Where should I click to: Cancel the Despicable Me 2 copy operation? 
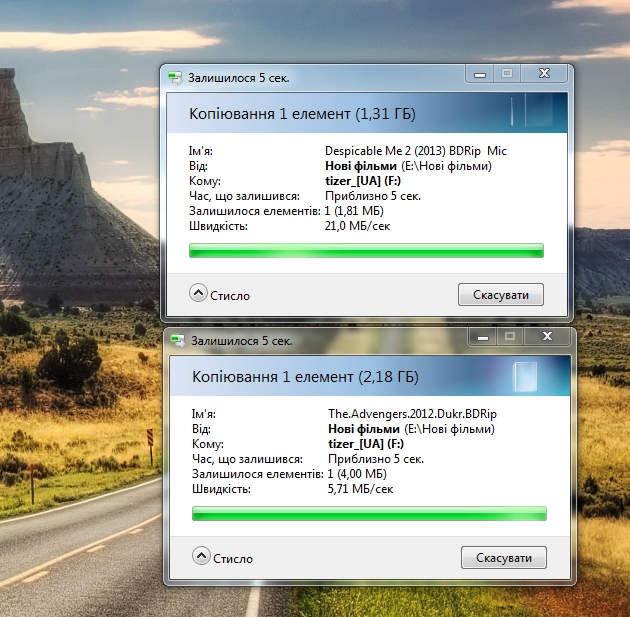(501, 295)
